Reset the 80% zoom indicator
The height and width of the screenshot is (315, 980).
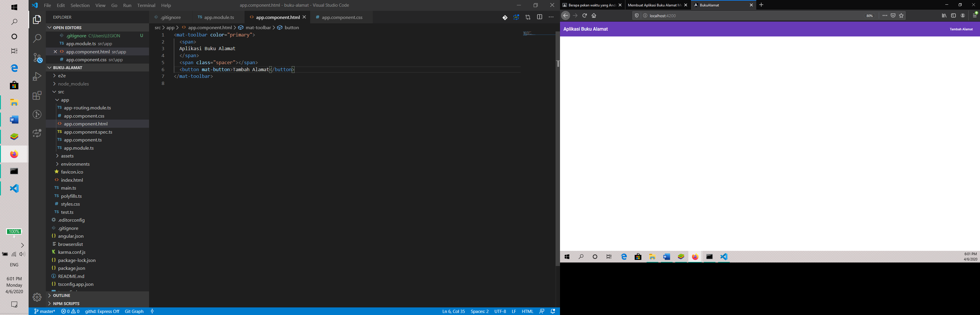coord(870,15)
